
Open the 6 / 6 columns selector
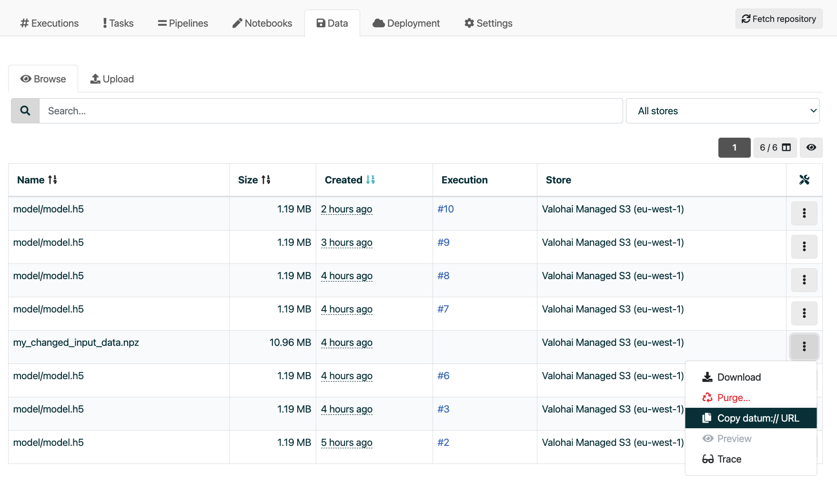click(775, 148)
